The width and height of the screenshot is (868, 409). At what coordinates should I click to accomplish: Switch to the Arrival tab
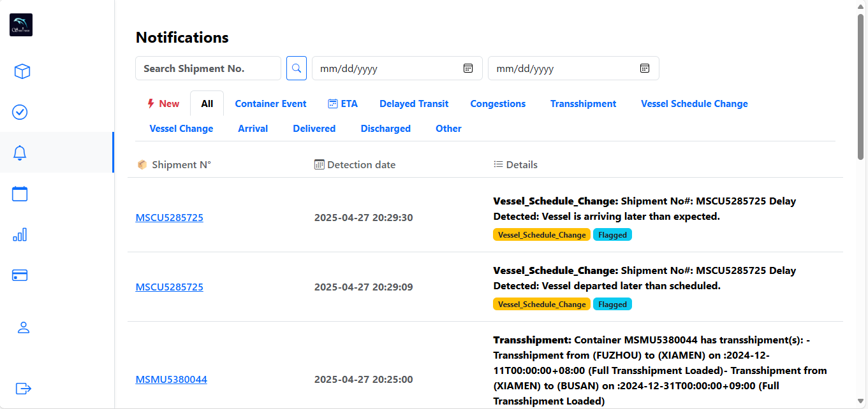coord(253,128)
